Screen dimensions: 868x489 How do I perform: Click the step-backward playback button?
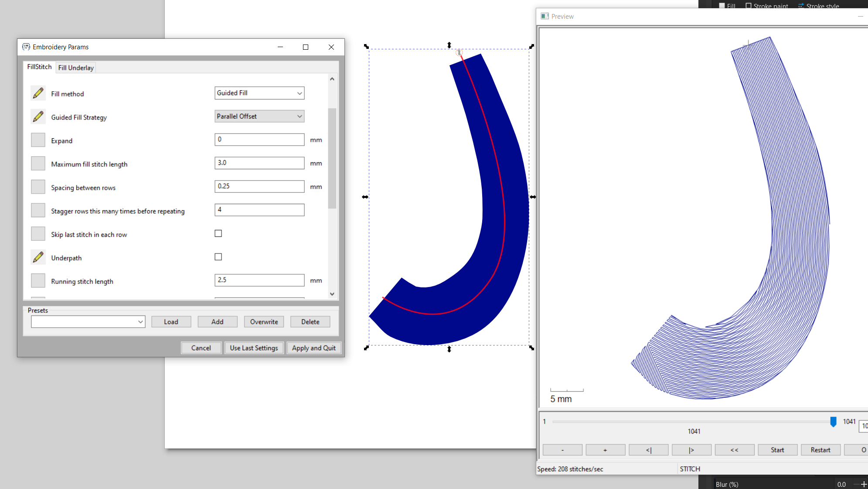pos(648,450)
